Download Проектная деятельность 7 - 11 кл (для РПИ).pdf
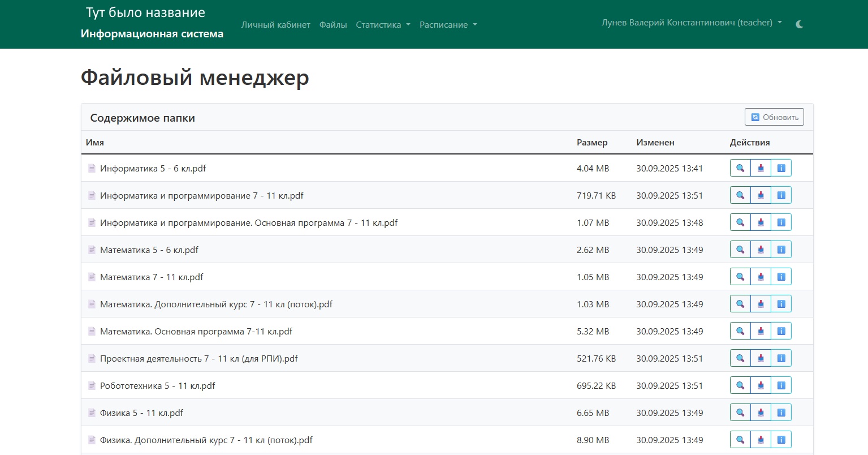 click(x=761, y=358)
